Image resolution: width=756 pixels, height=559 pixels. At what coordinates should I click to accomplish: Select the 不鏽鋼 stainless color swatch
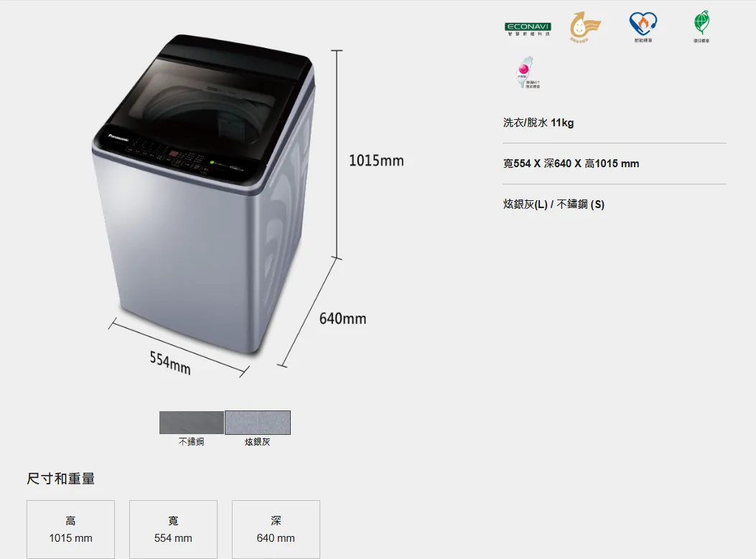tap(192, 423)
